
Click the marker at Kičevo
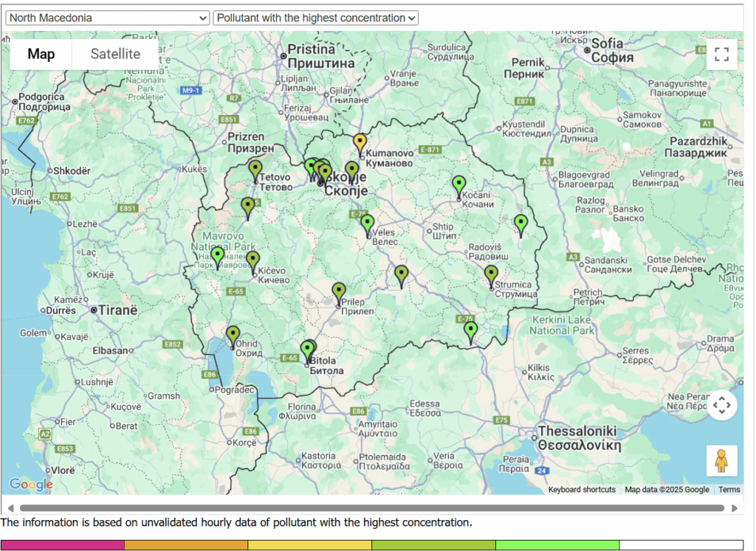tap(253, 260)
